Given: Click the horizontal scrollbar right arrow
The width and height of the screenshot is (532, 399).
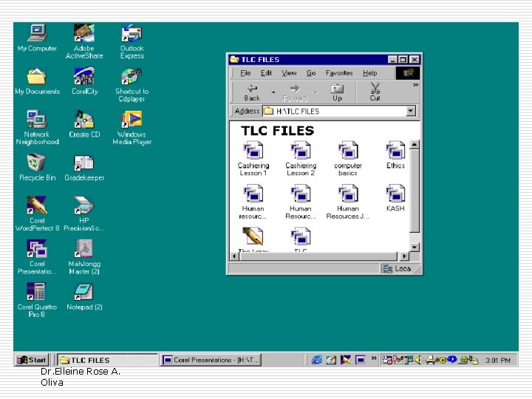Looking at the screenshot, I should 403,256.
